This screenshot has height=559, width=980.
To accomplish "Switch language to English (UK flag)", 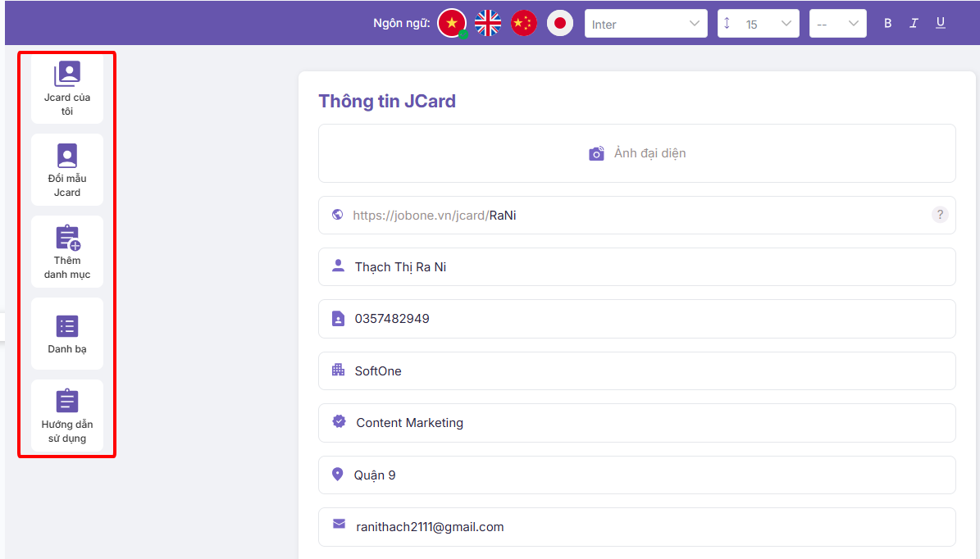I will tap(487, 24).
